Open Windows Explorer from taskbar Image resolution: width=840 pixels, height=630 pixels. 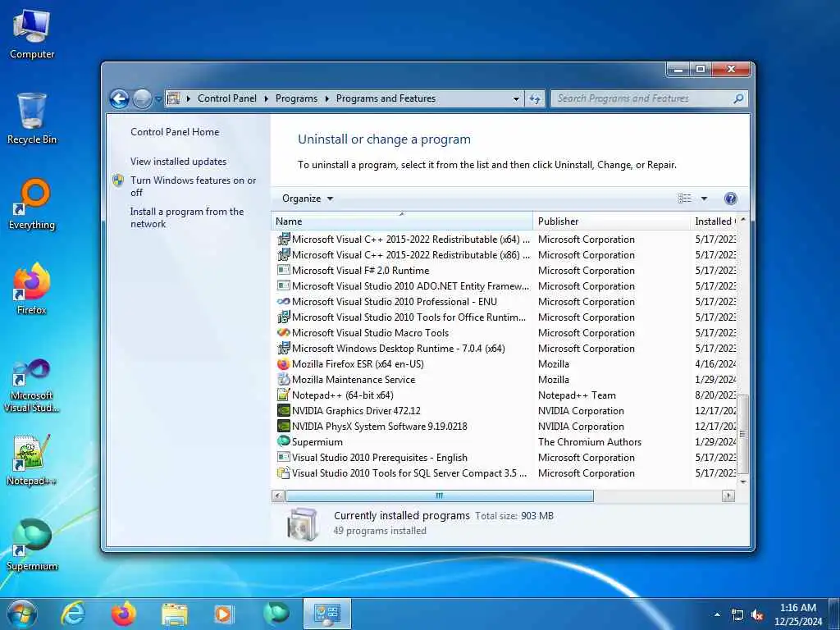[175, 614]
